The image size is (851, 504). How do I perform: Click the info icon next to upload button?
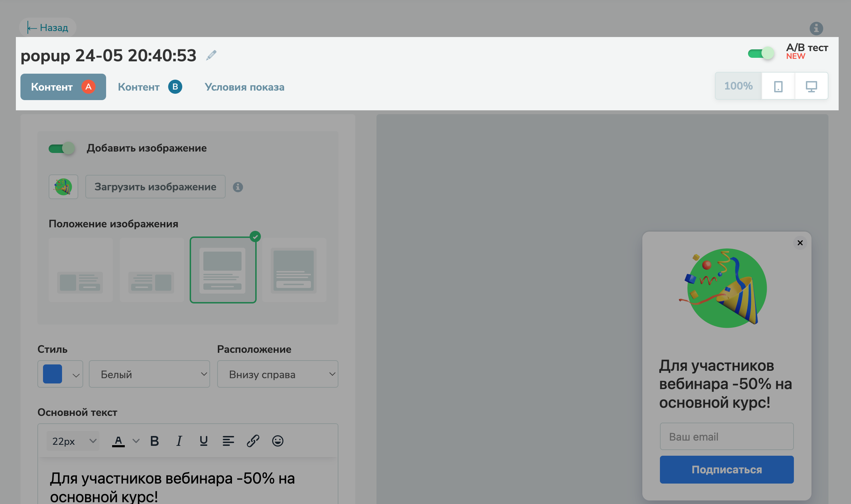pyautogui.click(x=238, y=187)
